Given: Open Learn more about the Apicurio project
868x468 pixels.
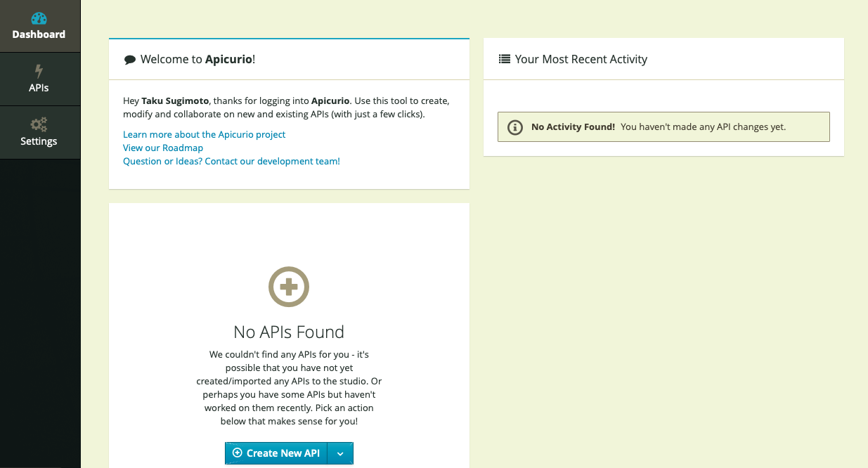Looking at the screenshot, I should (205, 134).
